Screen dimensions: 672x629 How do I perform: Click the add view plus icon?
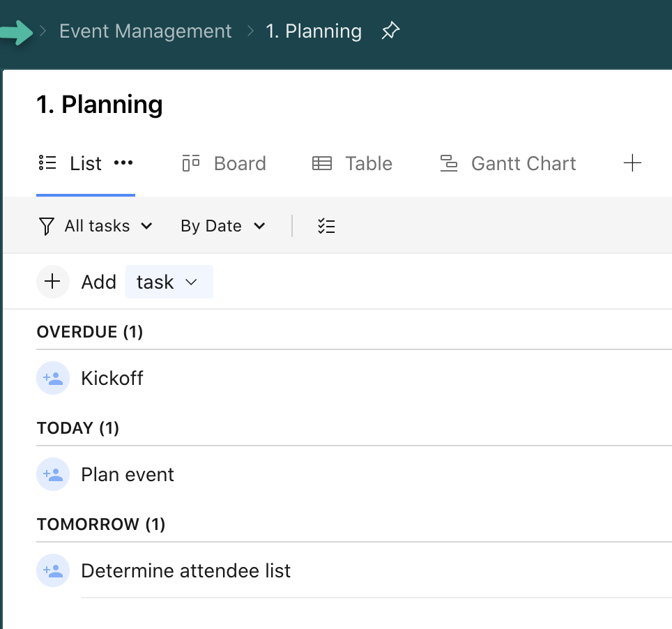tap(632, 163)
